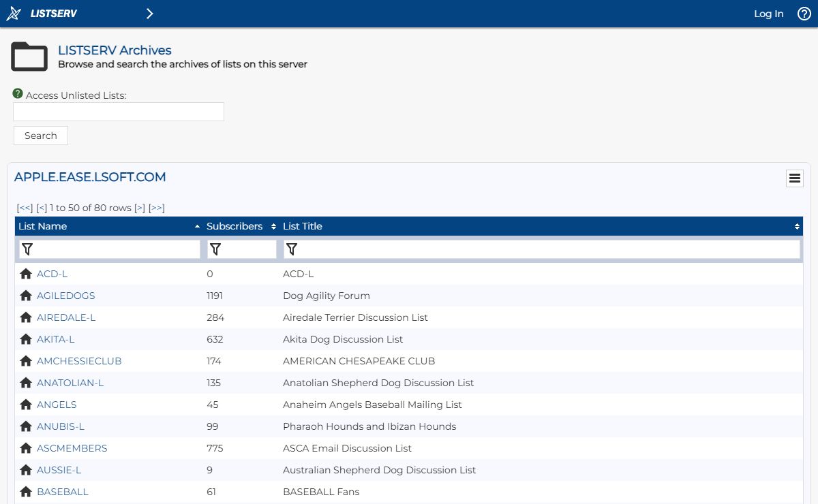Click home icon for ASCMEMBERS list
The height and width of the screenshot is (504, 818).
point(26,448)
